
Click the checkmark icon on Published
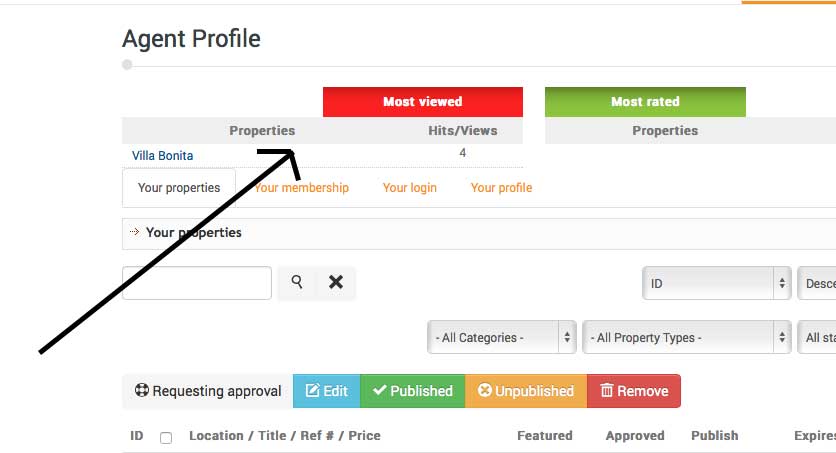click(x=380, y=390)
